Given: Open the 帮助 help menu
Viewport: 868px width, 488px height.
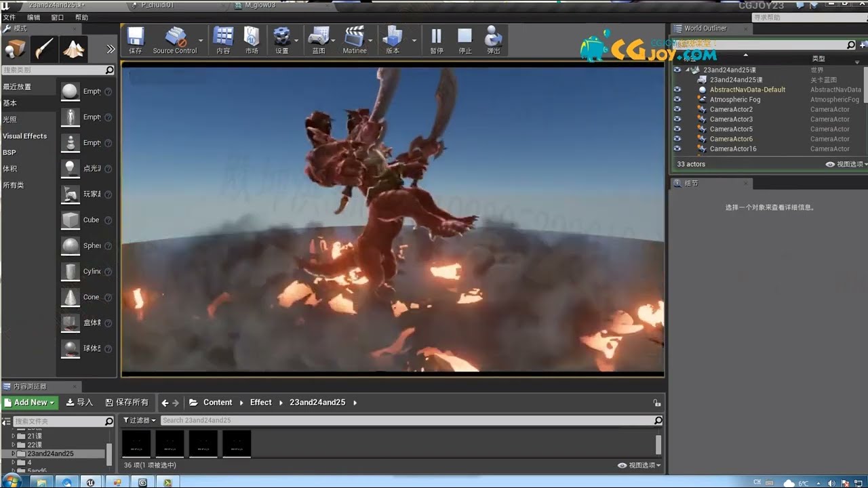Looking at the screenshot, I should (x=81, y=17).
